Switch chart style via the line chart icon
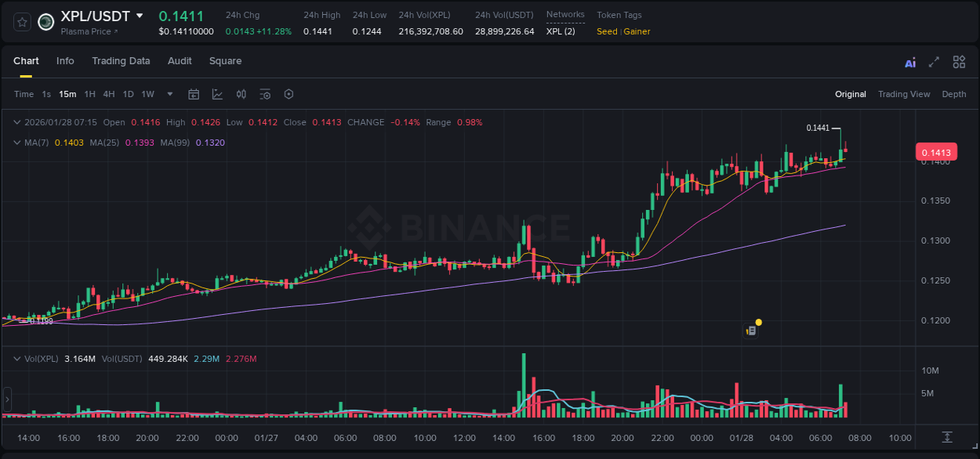The width and height of the screenshot is (980, 459). (x=217, y=94)
